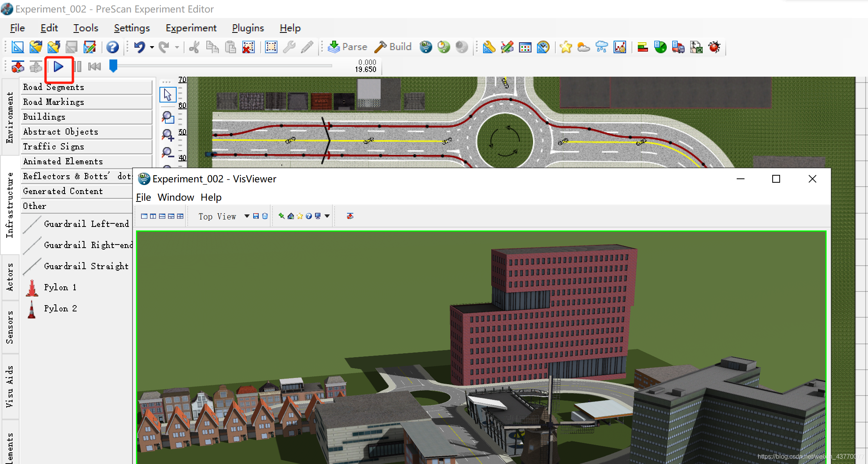
Task: Click the simulation time slider handle
Action: click(113, 66)
